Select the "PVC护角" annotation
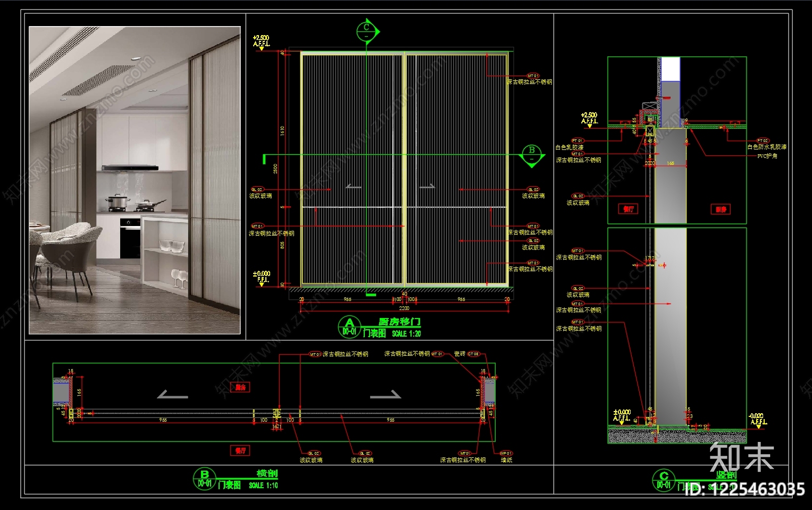812x510 pixels. point(767,156)
